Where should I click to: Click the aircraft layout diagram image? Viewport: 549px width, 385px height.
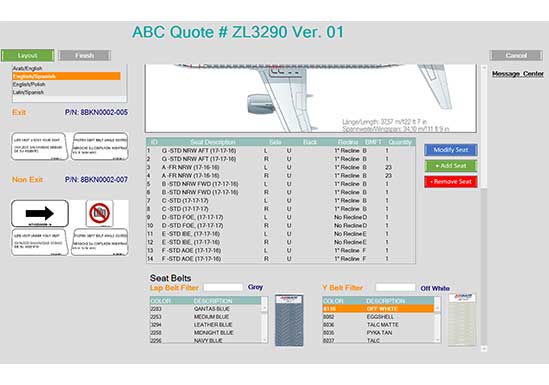pyautogui.click(x=311, y=98)
